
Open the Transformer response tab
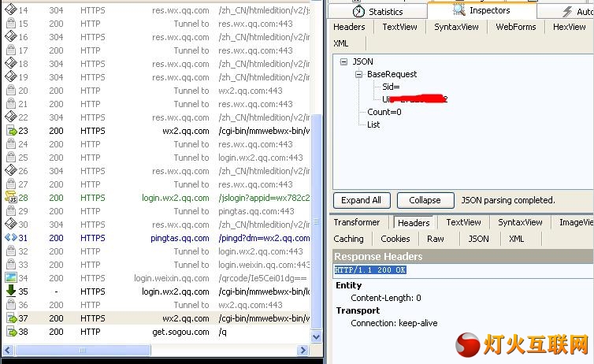(x=356, y=222)
